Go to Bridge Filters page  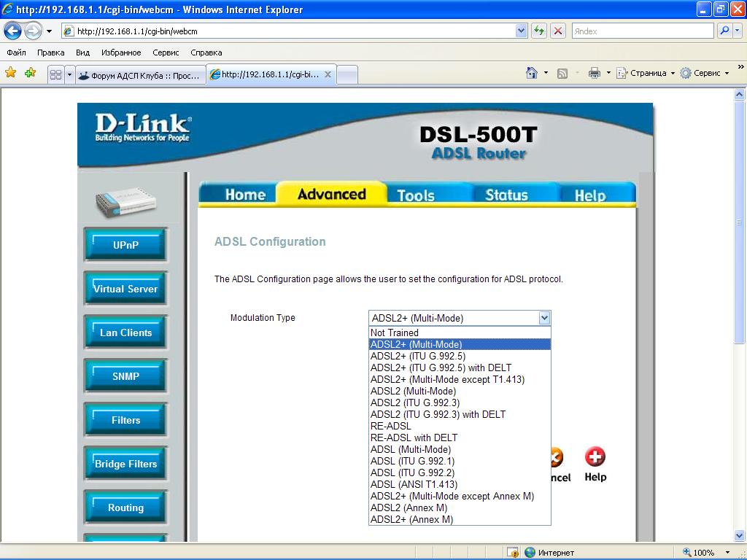[125, 464]
